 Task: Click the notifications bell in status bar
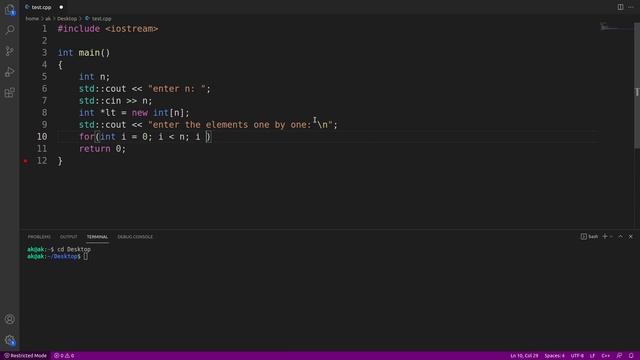pos(631,356)
